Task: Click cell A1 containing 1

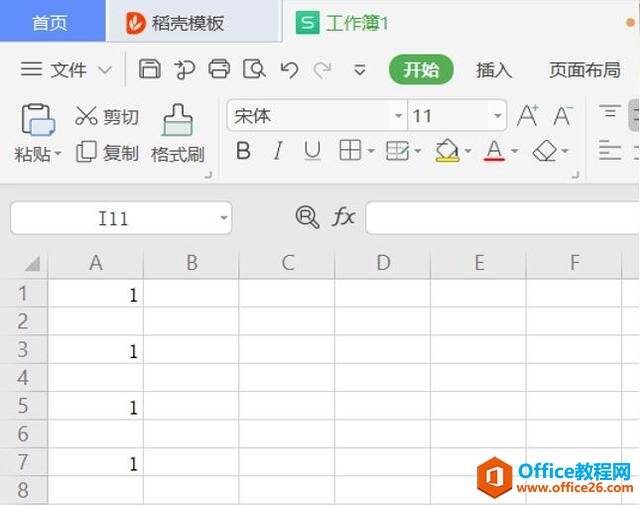Action: [96, 293]
